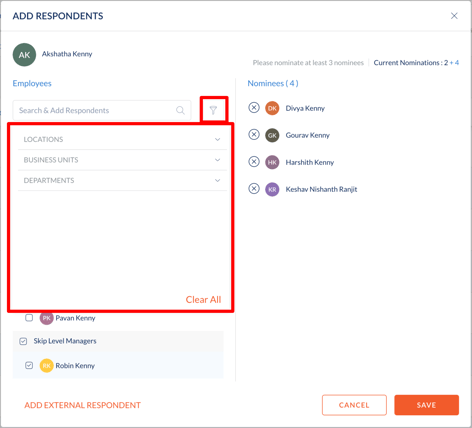Open the filter funnel icon
Image resolution: width=472 pixels, height=428 pixels.
click(213, 110)
